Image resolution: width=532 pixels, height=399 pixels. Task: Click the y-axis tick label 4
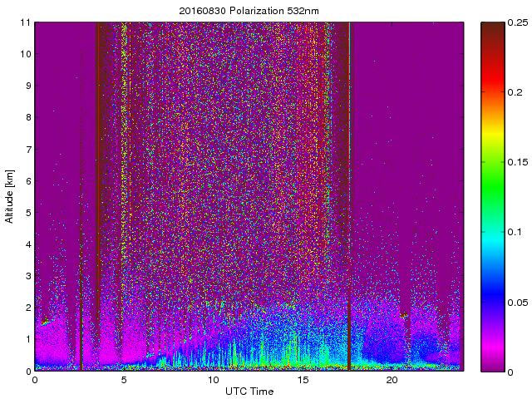point(27,244)
